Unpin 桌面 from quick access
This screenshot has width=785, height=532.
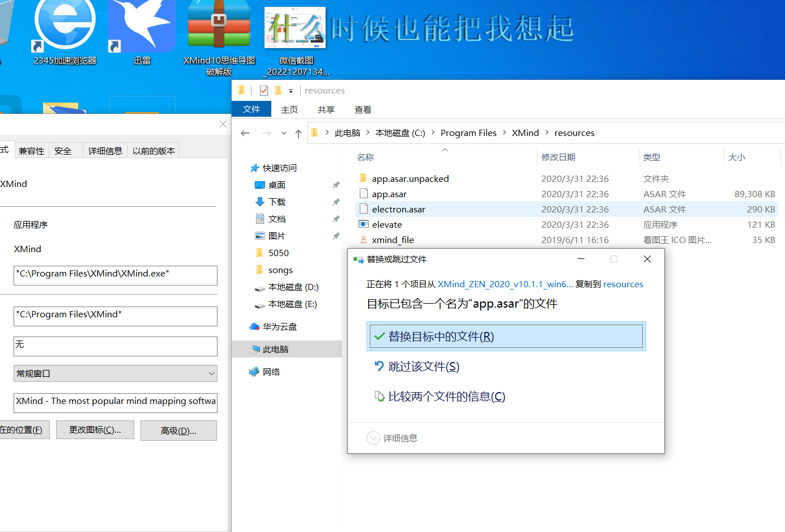click(336, 185)
